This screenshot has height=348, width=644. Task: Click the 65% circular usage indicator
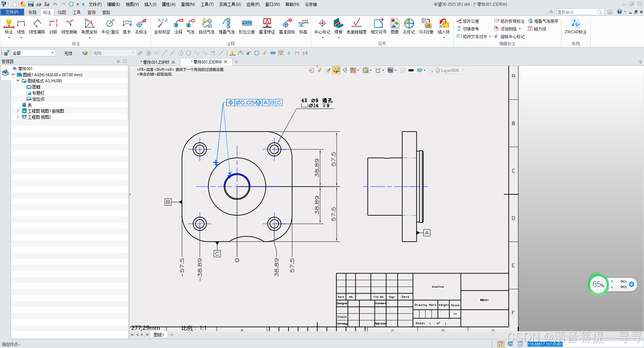(x=598, y=284)
